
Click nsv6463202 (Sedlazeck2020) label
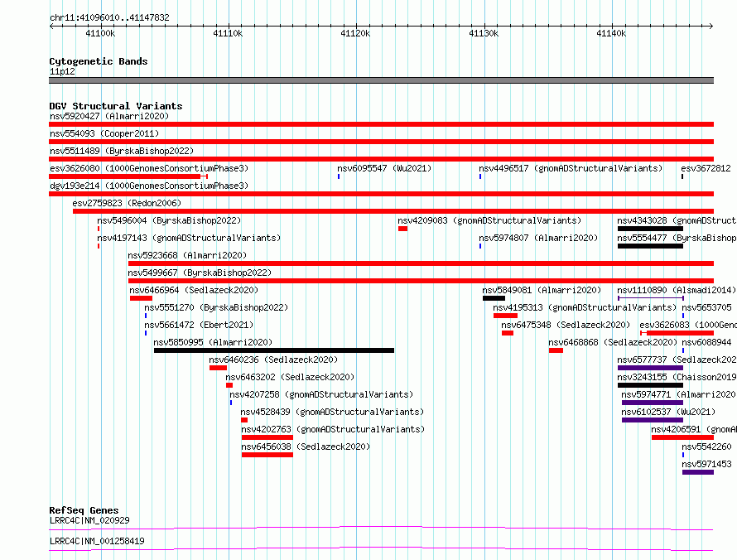tap(290, 377)
